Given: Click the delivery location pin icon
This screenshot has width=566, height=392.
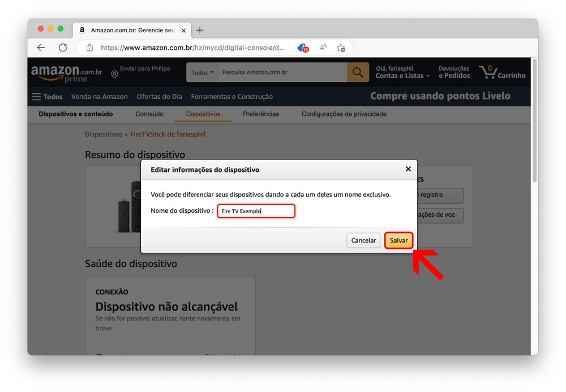Looking at the screenshot, I should [x=114, y=74].
